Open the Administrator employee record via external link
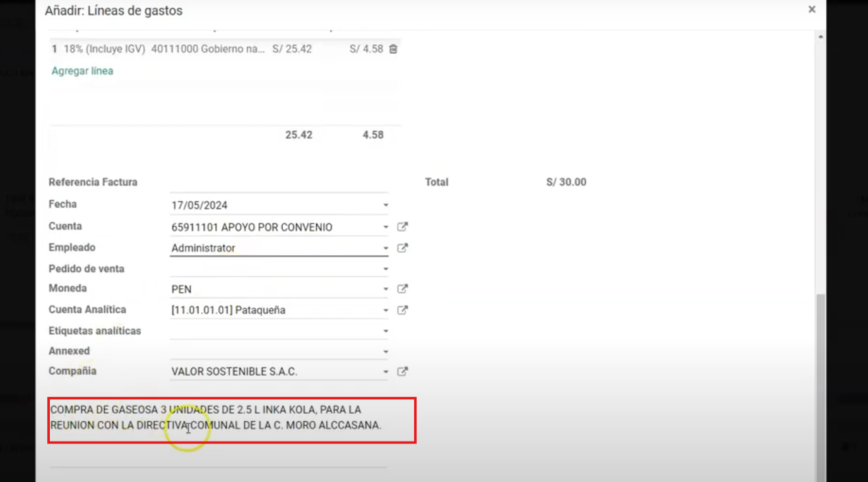Image resolution: width=868 pixels, height=482 pixels. coord(402,248)
